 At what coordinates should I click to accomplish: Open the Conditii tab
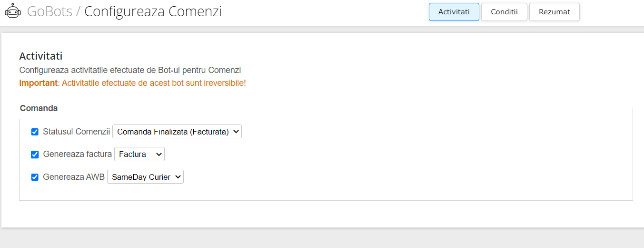[504, 12]
